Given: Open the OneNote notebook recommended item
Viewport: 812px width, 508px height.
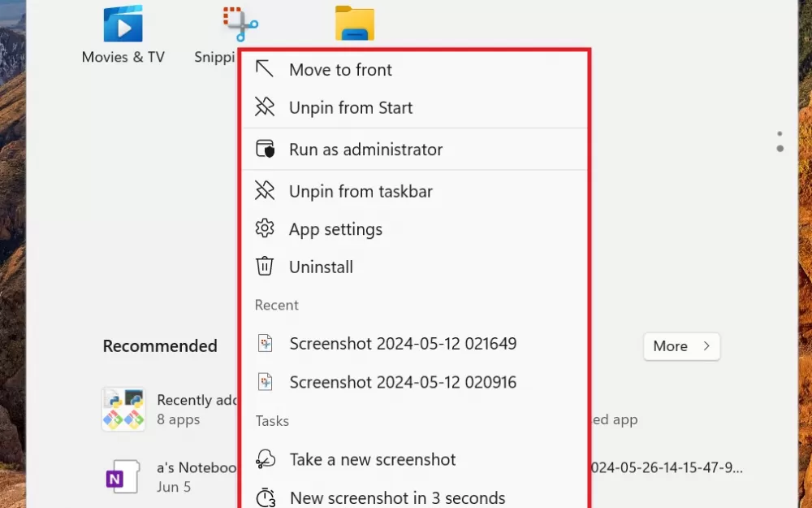Looking at the screenshot, I should click(123, 476).
